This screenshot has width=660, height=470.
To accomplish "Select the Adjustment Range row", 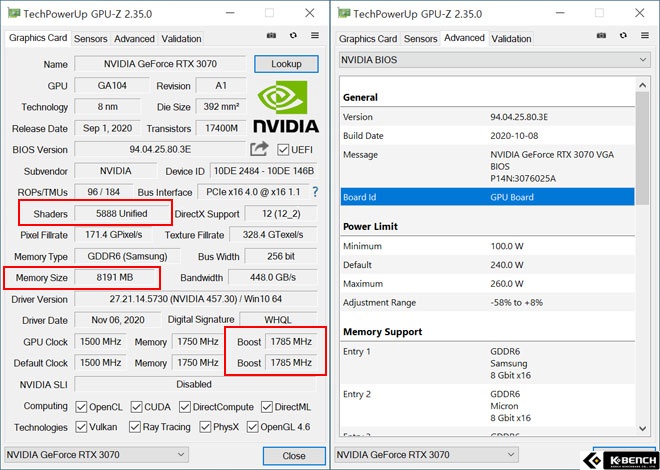I will 487,303.
